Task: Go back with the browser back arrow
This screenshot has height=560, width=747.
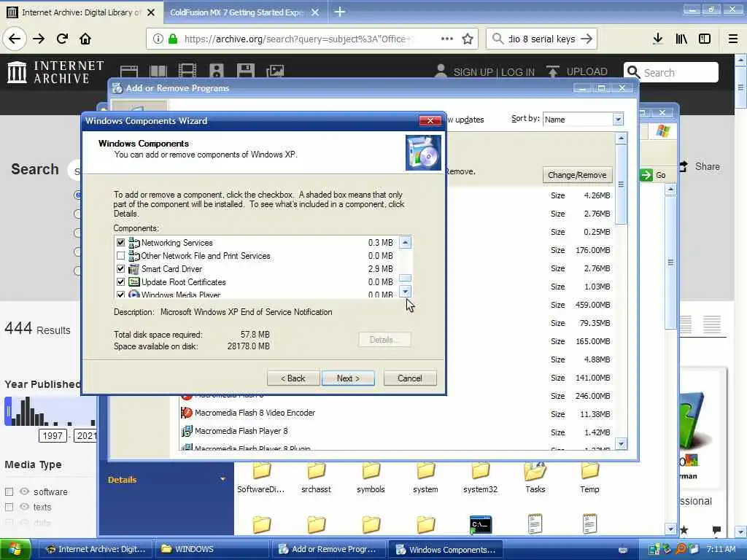Action: [x=15, y=39]
